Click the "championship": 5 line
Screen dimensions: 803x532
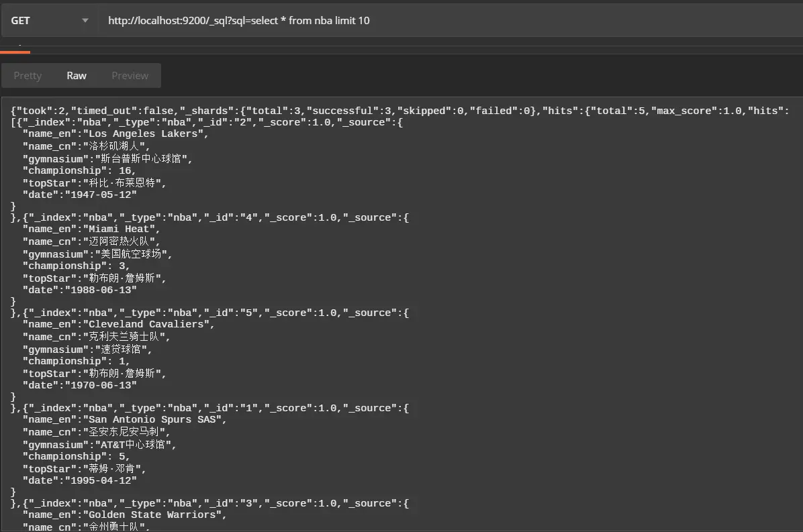tap(76, 456)
